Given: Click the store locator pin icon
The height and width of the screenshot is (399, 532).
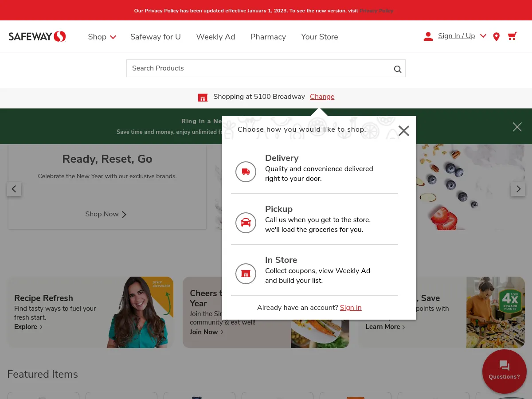Looking at the screenshot, I should pyautogui.click(x=496, y=36).
